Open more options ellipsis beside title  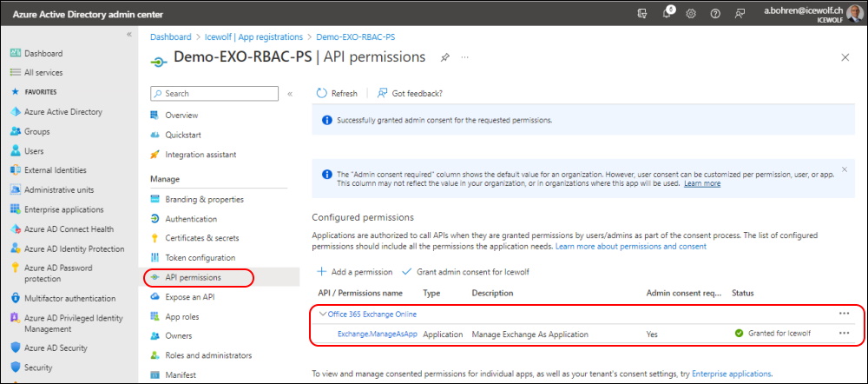click(465, 57)
